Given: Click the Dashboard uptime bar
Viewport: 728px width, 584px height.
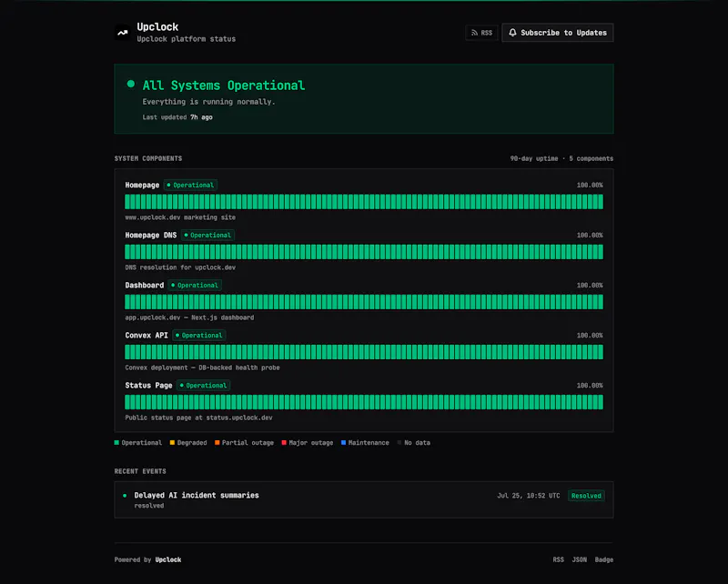Looking at the screenshot, I should point(364,302).
